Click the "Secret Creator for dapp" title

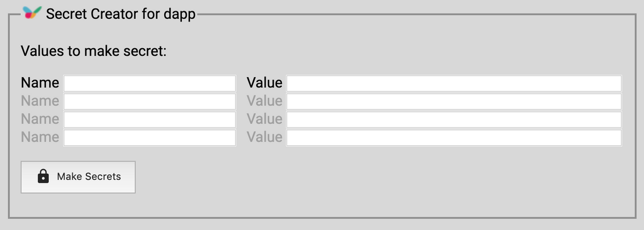click(121, 14)
